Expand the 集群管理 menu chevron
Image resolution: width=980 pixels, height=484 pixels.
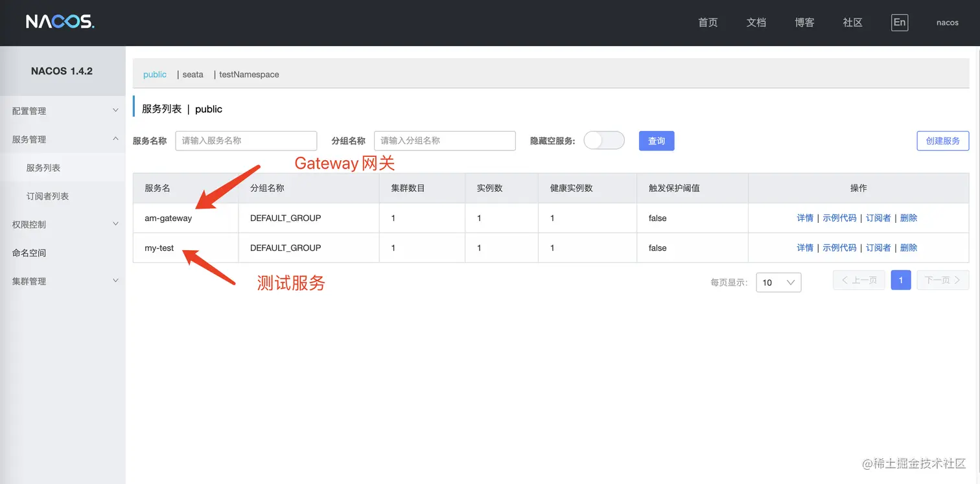click(115, 281)
